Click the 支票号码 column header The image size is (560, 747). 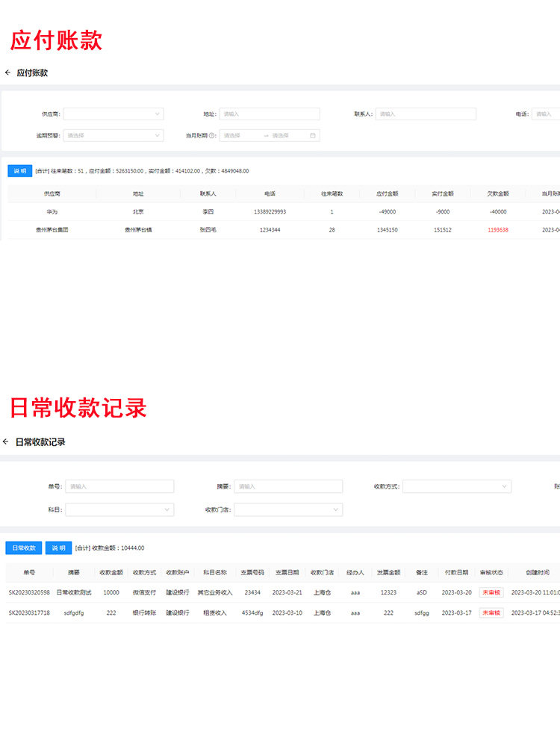[252, 572]
